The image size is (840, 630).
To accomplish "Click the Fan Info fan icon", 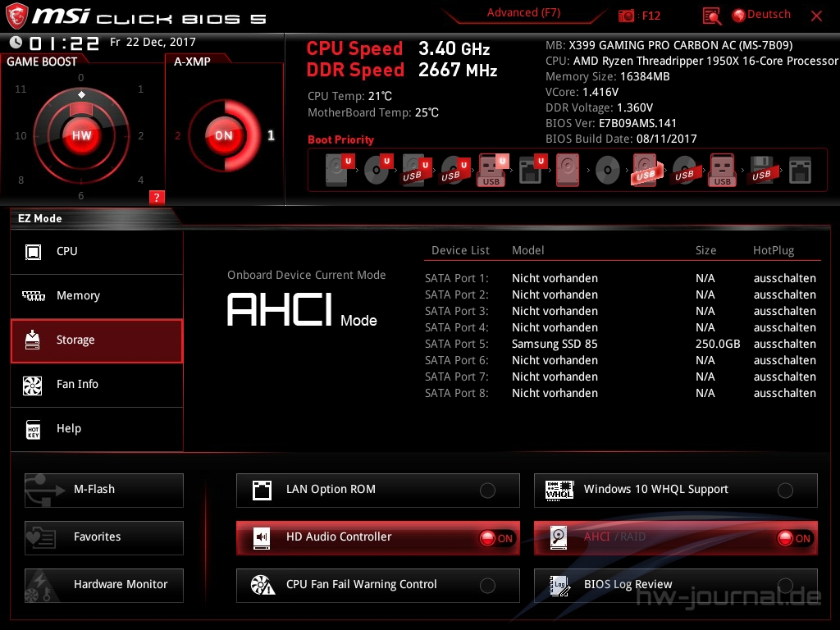I will point(32,386).
